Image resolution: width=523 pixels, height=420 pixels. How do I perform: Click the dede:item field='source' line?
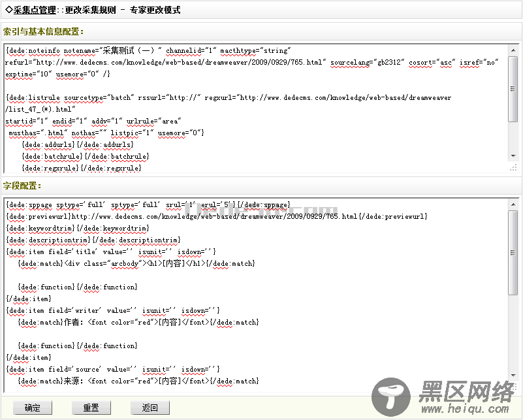pos(113,369)
